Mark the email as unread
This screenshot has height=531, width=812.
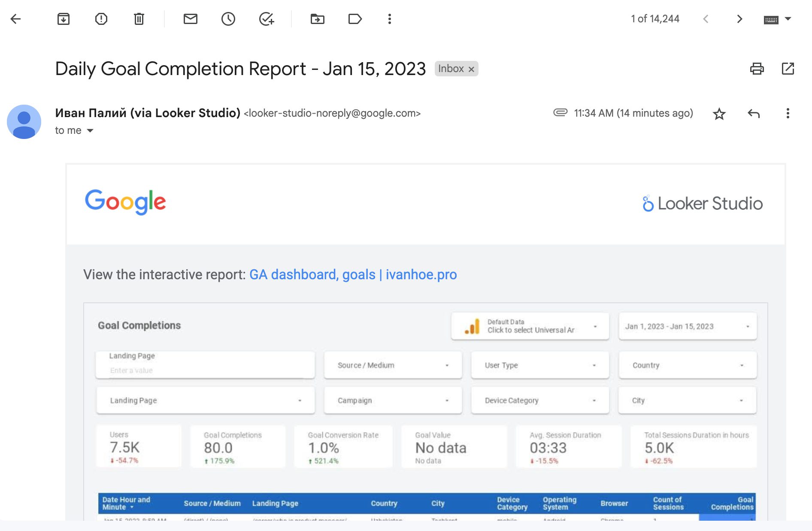tap(191, 19)
